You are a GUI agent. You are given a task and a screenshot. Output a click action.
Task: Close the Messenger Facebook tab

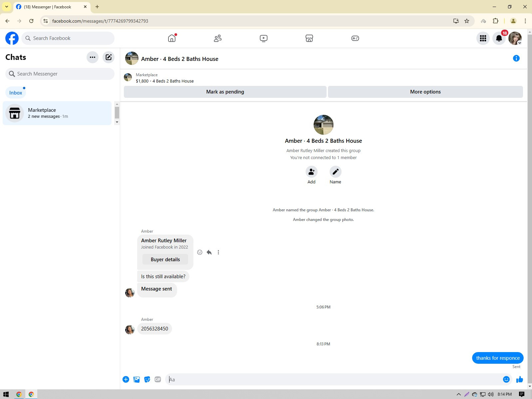[85, 7]
